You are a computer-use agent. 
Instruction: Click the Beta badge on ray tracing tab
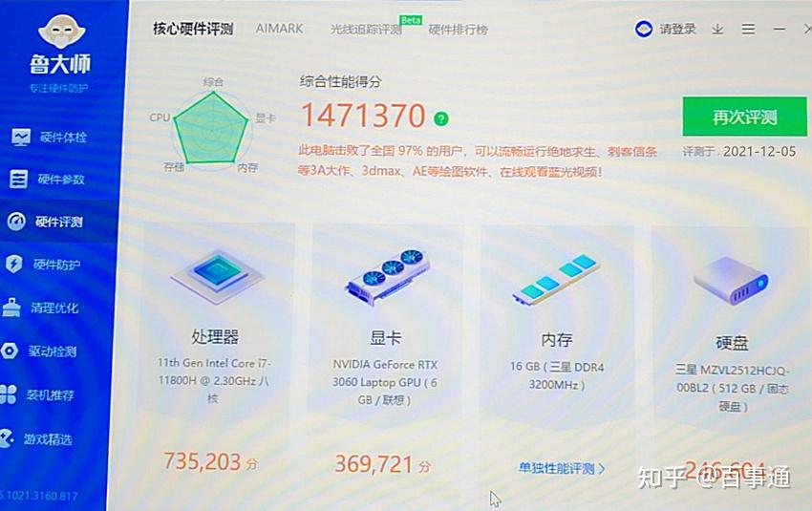click(411, 20)
